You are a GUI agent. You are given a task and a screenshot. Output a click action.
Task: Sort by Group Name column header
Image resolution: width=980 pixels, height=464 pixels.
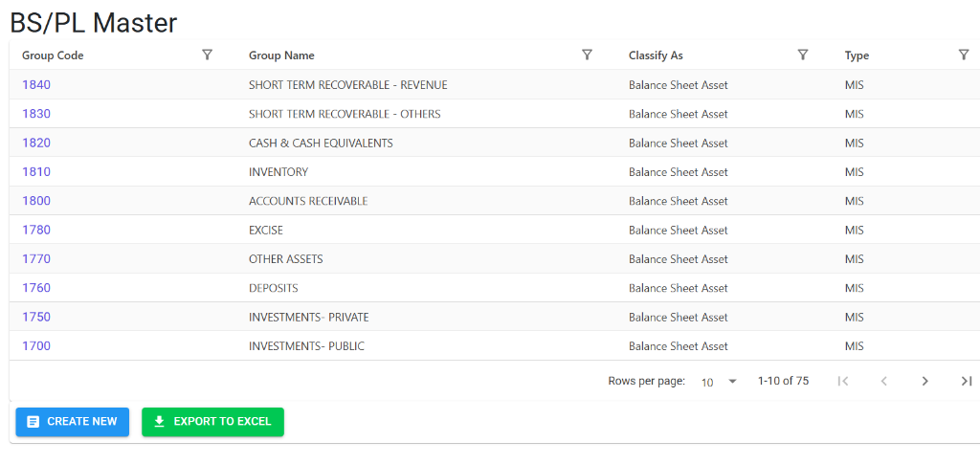(281, 55)
